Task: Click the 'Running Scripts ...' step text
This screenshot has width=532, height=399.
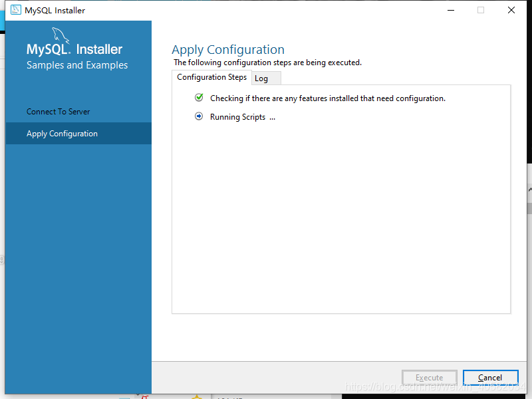Action: click(243, 117)
